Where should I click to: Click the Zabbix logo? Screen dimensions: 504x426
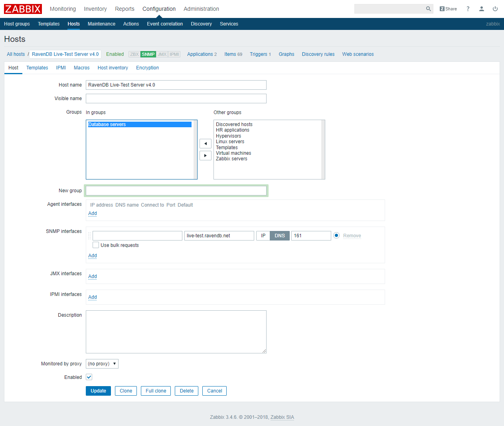[23, 9]
